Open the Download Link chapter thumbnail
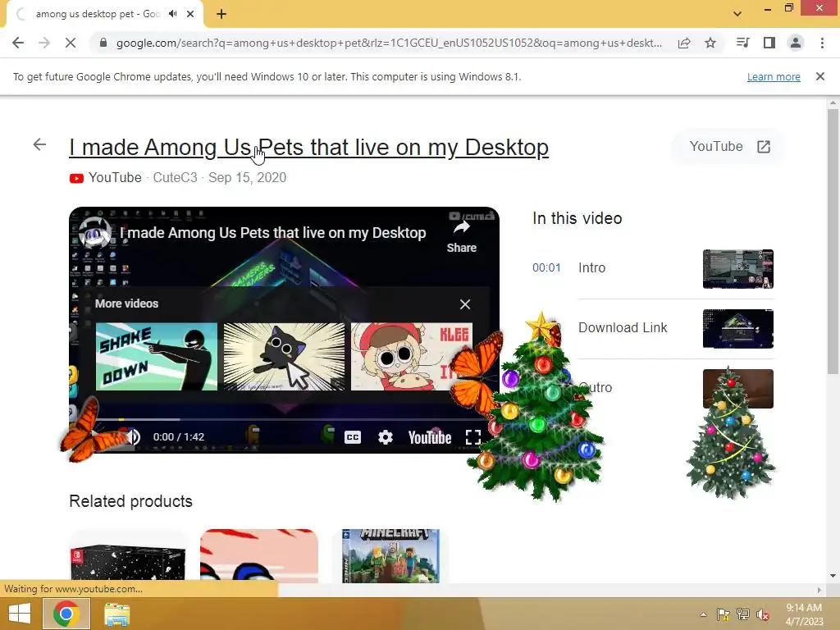The image size is (840, 630). coord(737,329)
